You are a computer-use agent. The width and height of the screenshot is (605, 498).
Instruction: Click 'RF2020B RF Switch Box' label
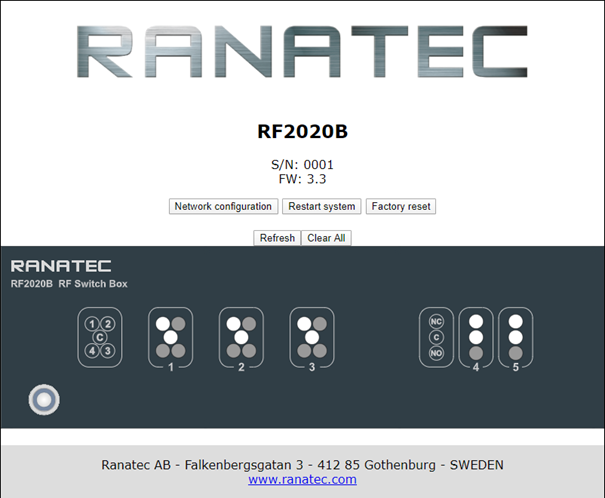coord(69,284)
